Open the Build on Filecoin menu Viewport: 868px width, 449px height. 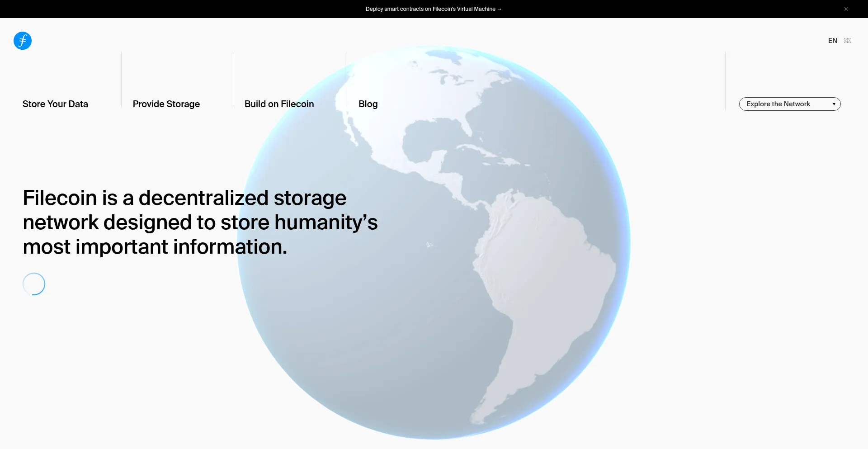click(279, 104)
